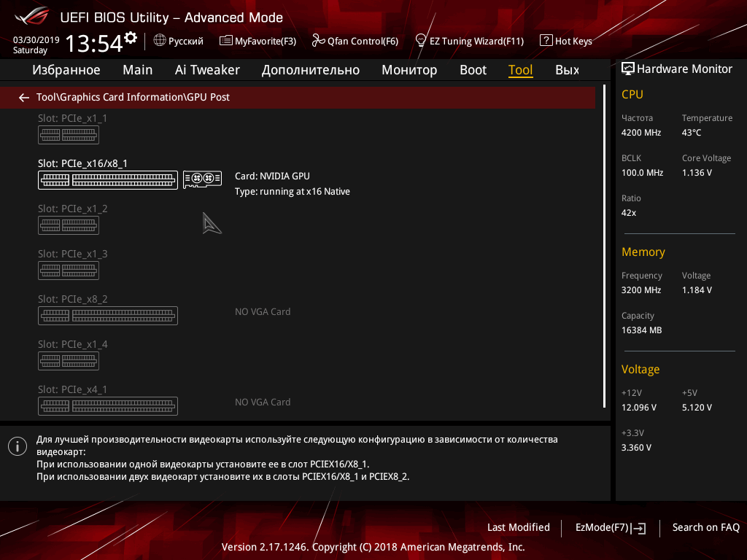747x560 pixels.
Task: Select the PCIe_x1_3 slot graphic
Action: point(69,271)
